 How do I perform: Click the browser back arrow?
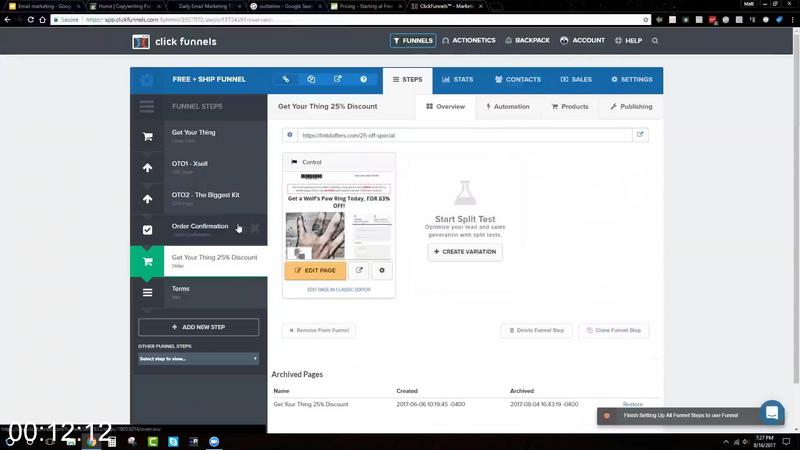8,20
